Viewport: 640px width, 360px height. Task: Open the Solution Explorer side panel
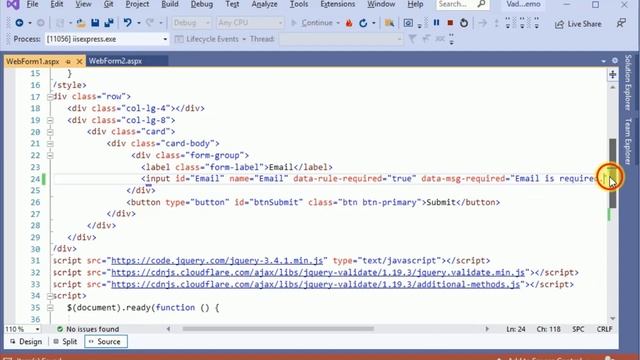click(628, 82)
